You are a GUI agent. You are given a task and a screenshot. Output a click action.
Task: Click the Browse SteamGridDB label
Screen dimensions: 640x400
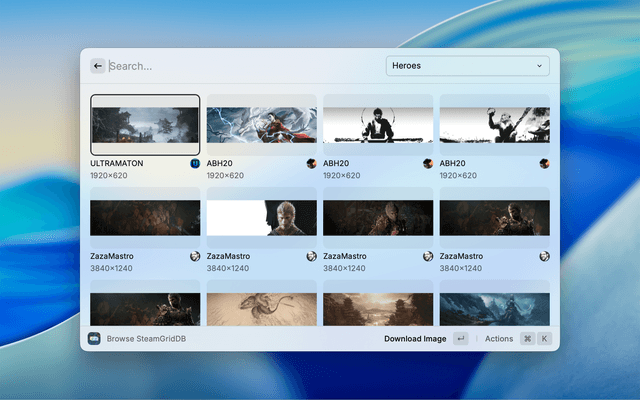tap(146, 339)
